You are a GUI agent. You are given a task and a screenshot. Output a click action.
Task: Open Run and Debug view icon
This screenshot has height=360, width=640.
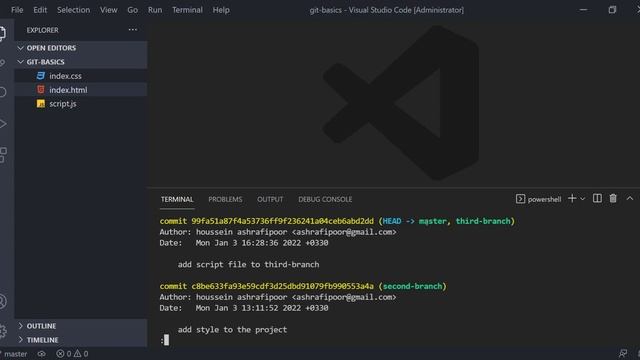point(2,124)
